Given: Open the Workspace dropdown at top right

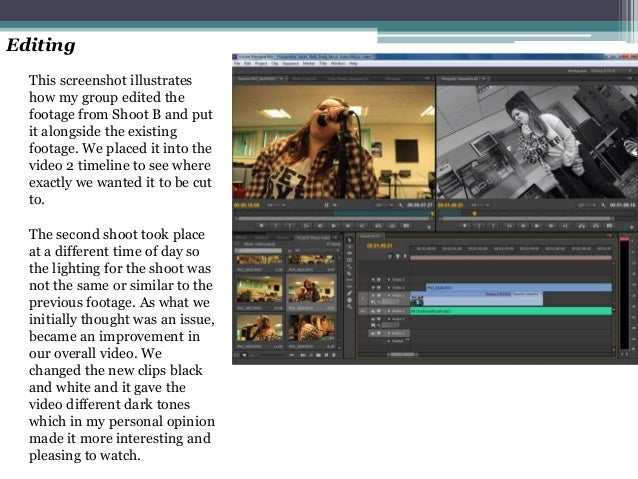Looking at the screenshot, I should coord(610,71).
